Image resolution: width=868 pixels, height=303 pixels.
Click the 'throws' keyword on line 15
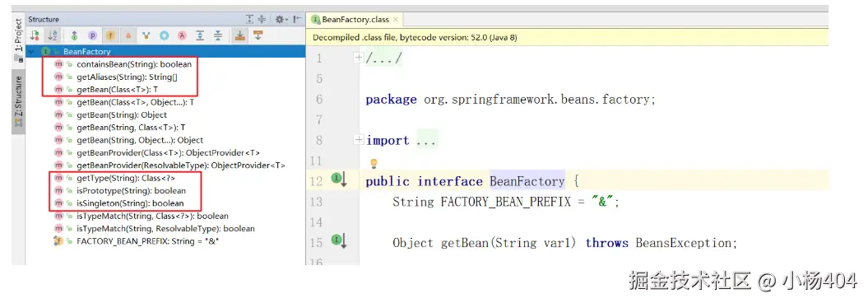606,243
